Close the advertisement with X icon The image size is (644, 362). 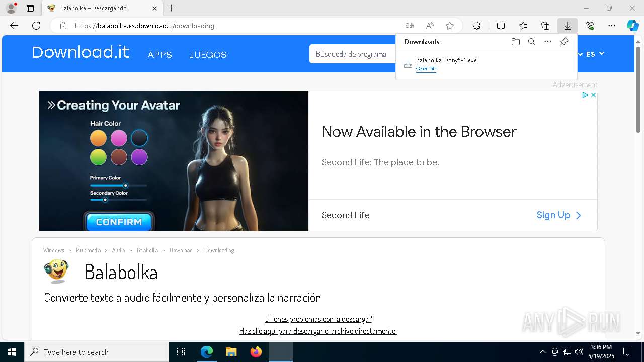(593, 95)
